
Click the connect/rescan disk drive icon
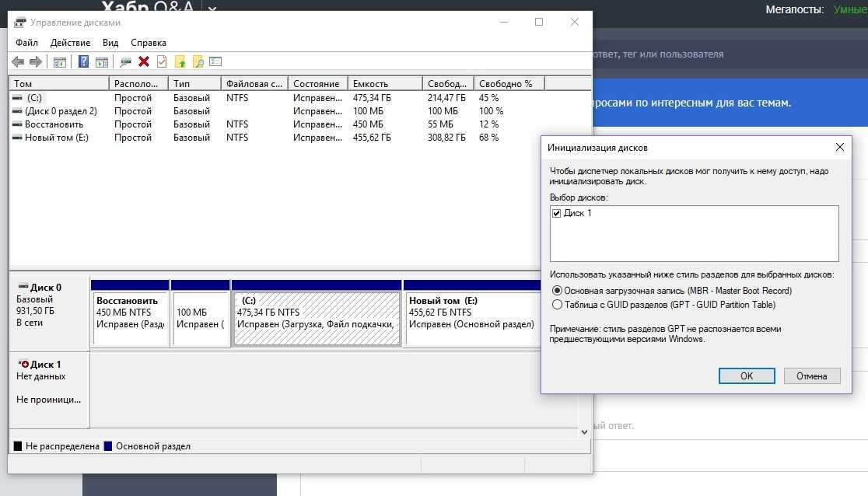tap(126, 62)
